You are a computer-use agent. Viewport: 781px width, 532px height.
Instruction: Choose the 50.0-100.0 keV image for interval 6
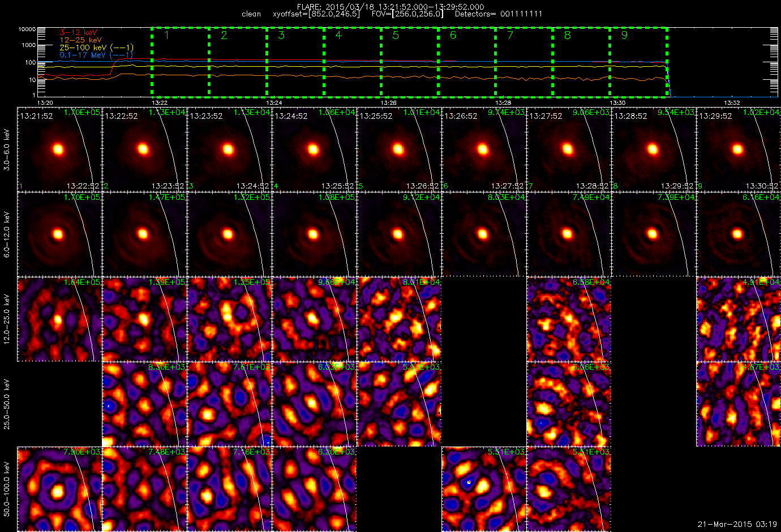coord(484,489)
